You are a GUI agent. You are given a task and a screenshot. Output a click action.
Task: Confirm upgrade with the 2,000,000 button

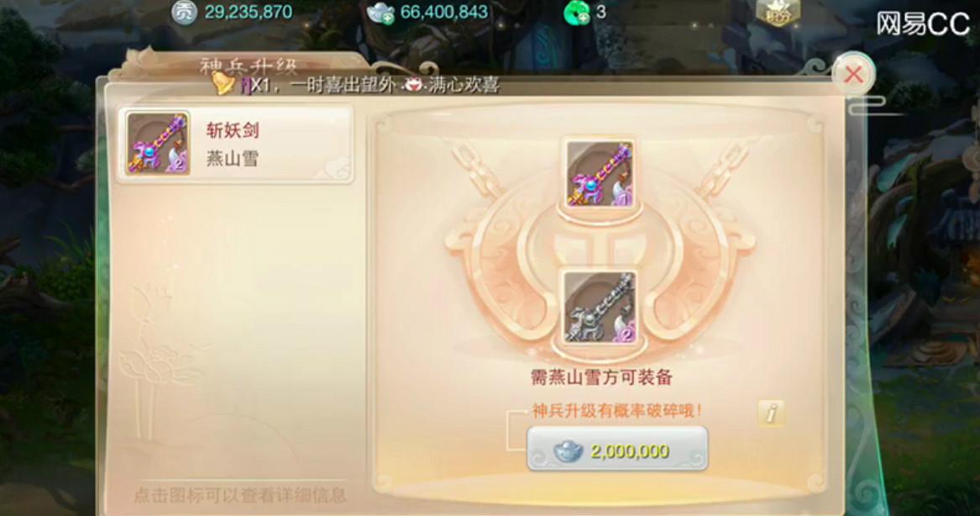pos(617,449)
